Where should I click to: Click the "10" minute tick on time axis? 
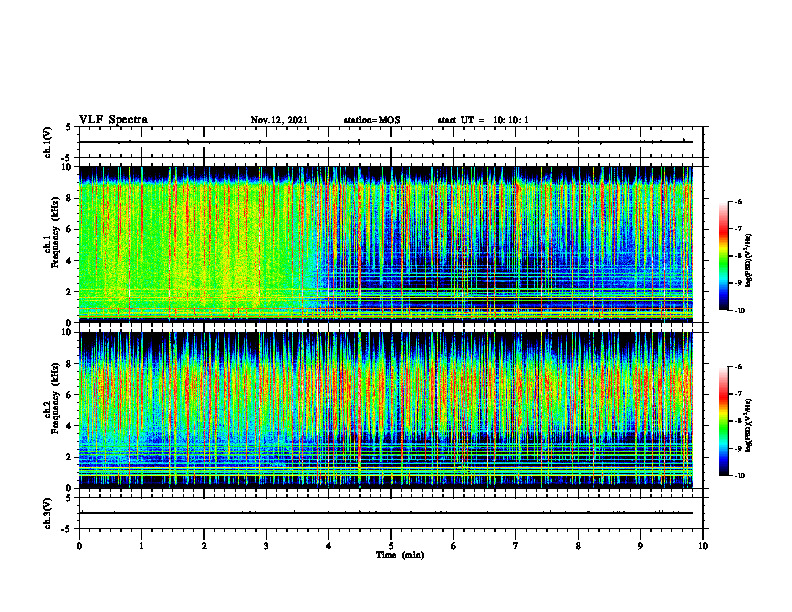(x=703, y=546)
